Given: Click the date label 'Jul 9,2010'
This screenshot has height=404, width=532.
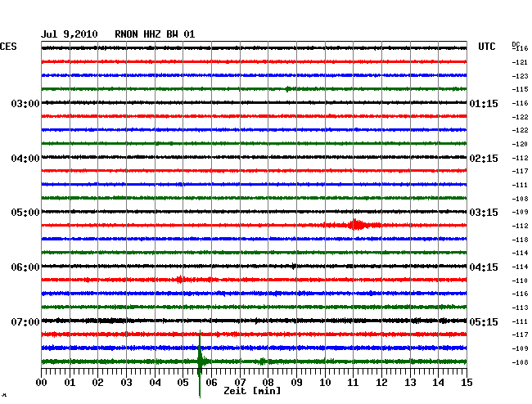Looking at the screenshot, I should pos(70,34).
